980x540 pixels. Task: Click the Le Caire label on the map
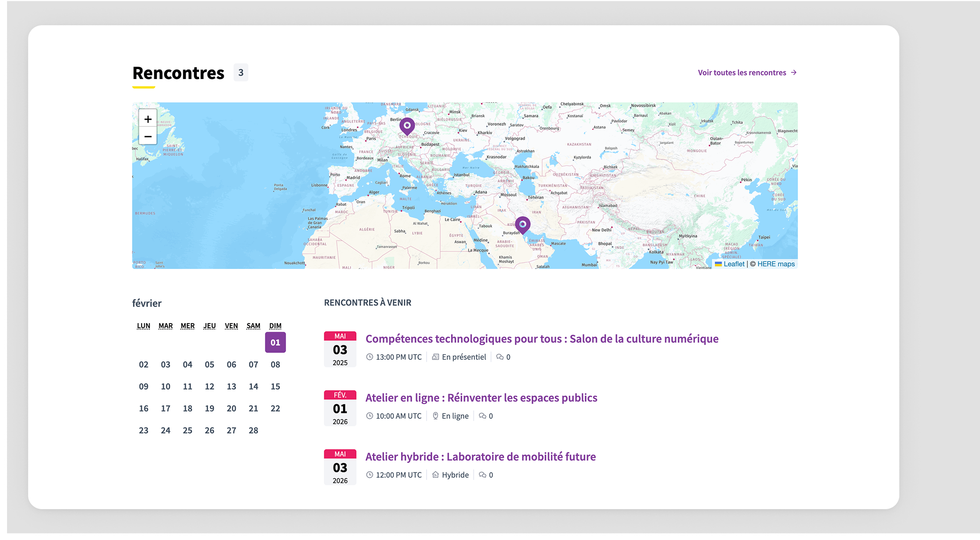click(x=452, y=219)
